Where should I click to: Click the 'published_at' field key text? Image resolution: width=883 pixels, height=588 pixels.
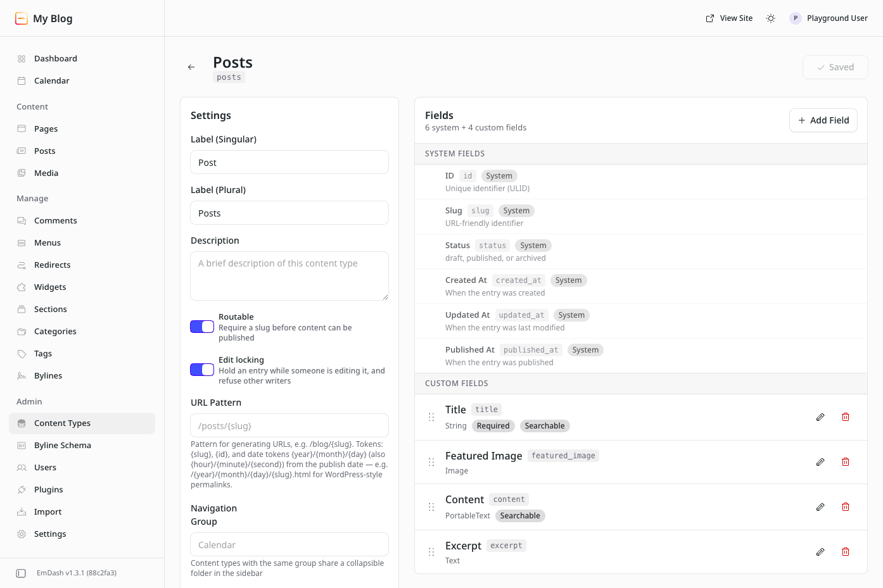pos(531,350)
